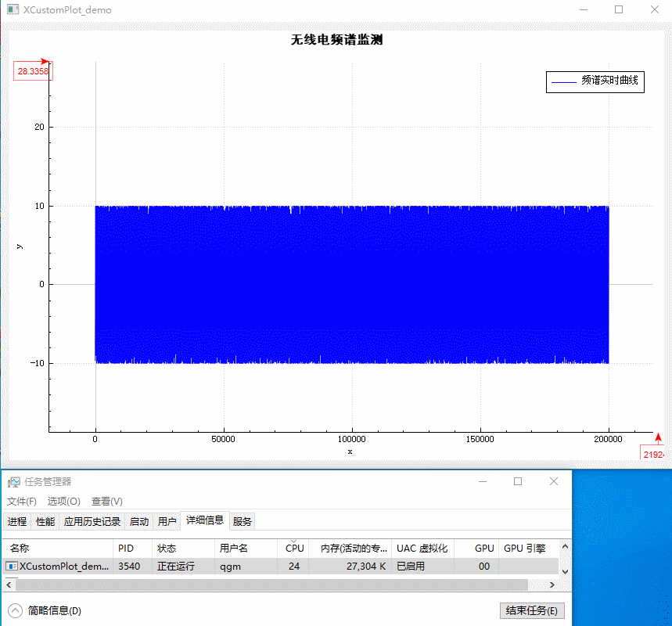This screenshot has height=626, width=672.
Task: Click the Task Manager window title icon
Action: [14, 482]
